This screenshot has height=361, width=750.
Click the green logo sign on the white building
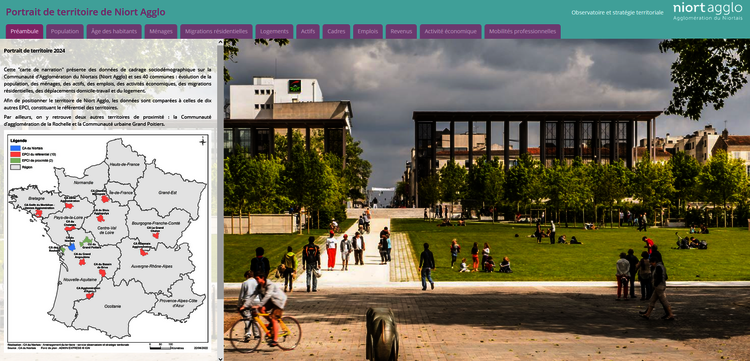295,87
